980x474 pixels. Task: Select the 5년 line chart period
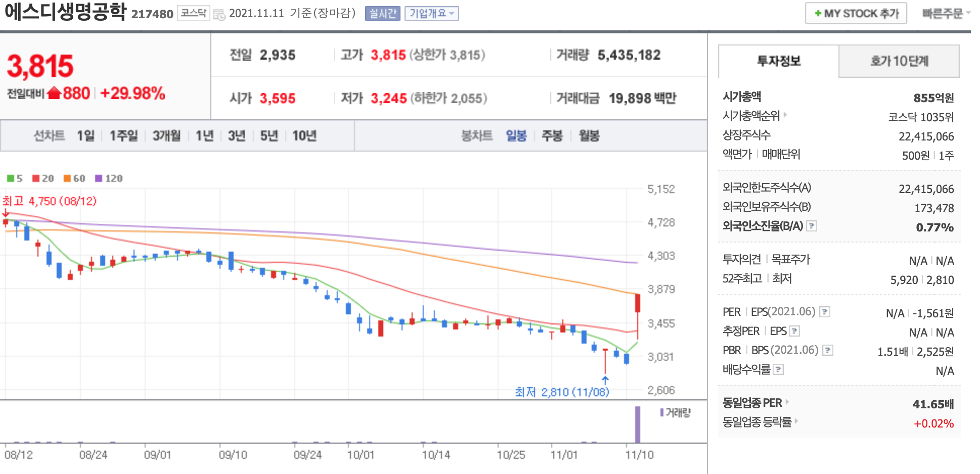269,135
